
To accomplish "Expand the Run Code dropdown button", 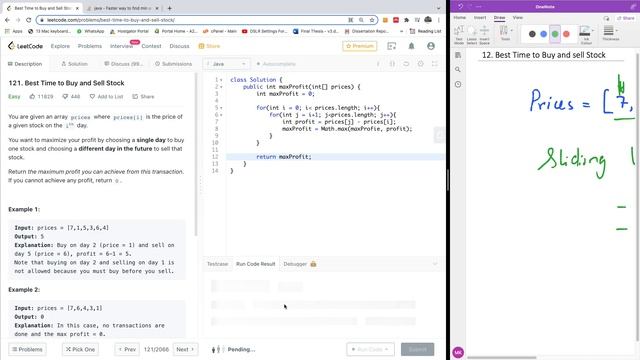I will tap(371, 349).
